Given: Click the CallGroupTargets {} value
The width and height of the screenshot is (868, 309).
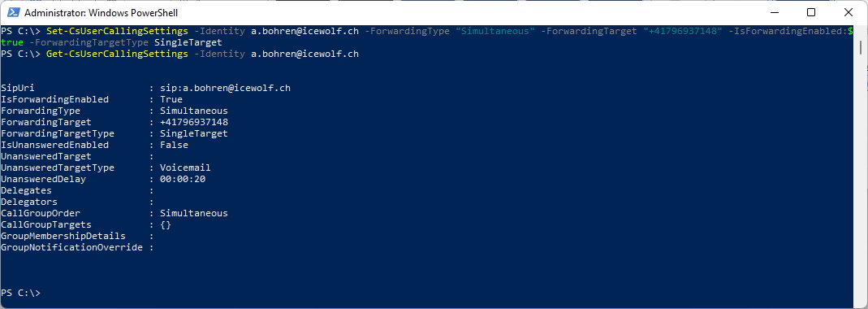Looking at the screenshot, I should point(166,224).
